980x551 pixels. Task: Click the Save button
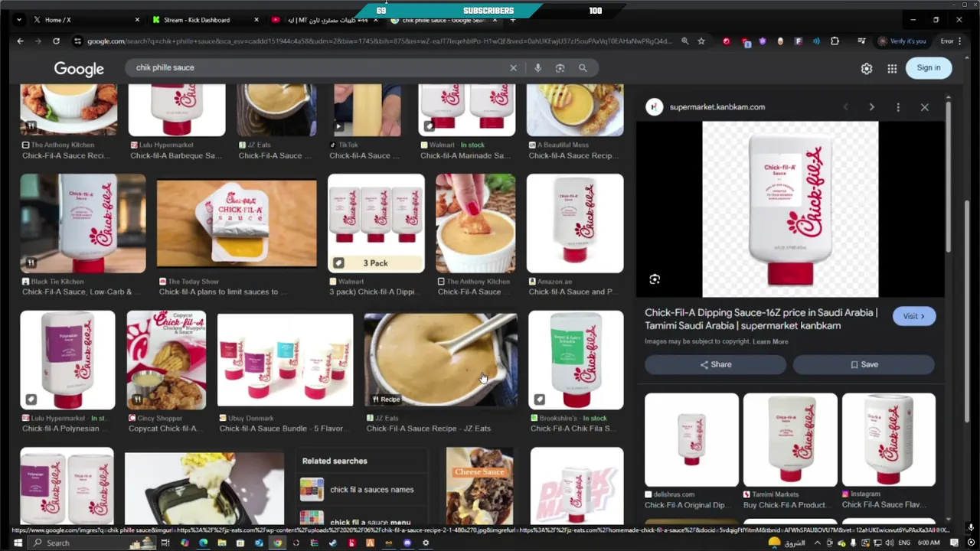click(864, 364)
